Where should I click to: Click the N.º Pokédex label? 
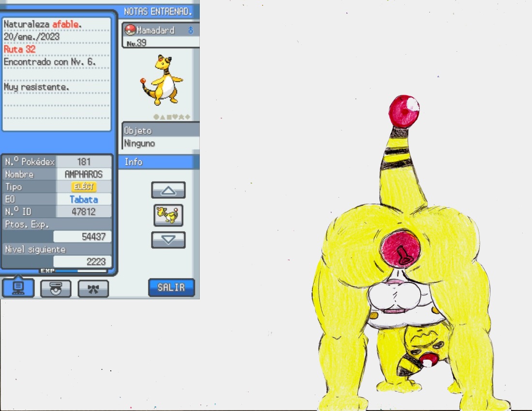click(x=30, y=162)
